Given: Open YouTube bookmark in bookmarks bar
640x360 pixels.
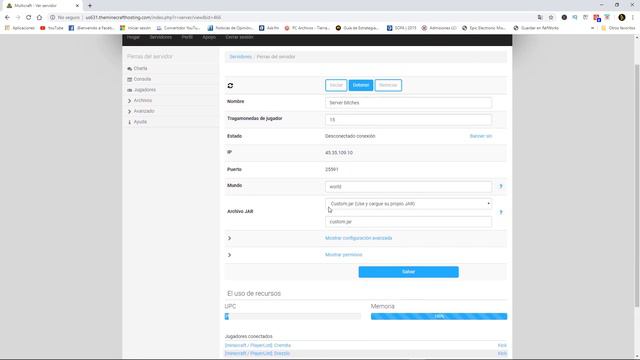Looking at the screenshot, I should (x=52, y=28).
